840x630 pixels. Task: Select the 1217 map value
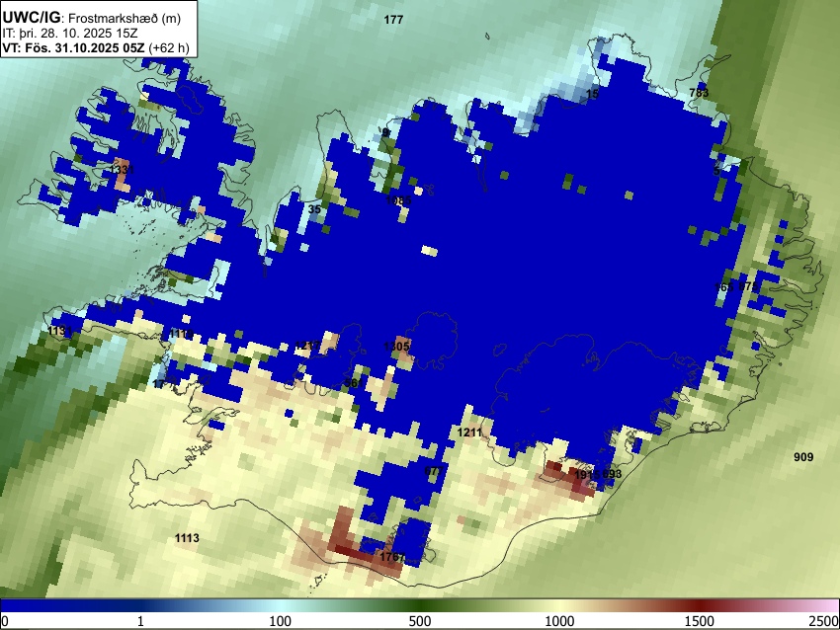click(307, 346)
